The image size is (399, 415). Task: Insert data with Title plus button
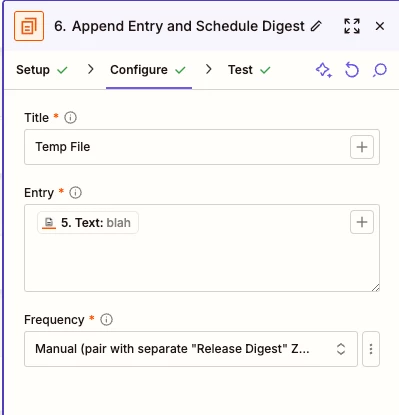click(x=362, y=147)
